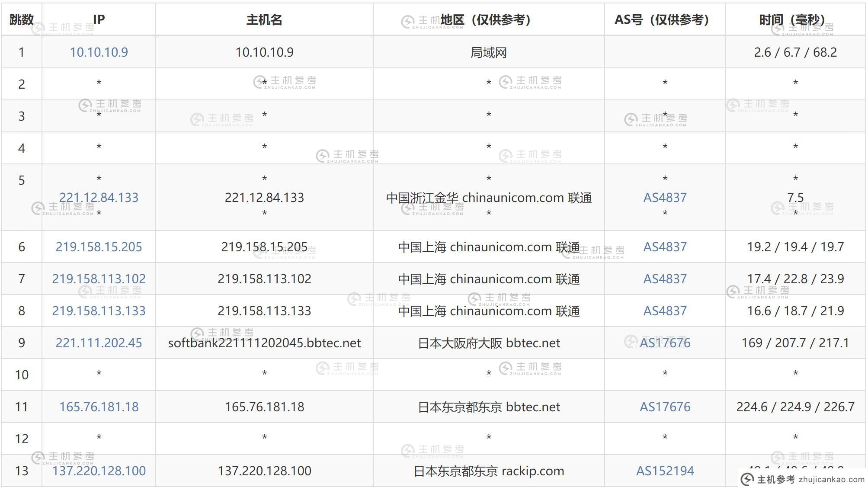The width and height of the screenshot is (868, 490).
Task: Open AS4837 link in hop 7 row
Action: tap(665, 279)
